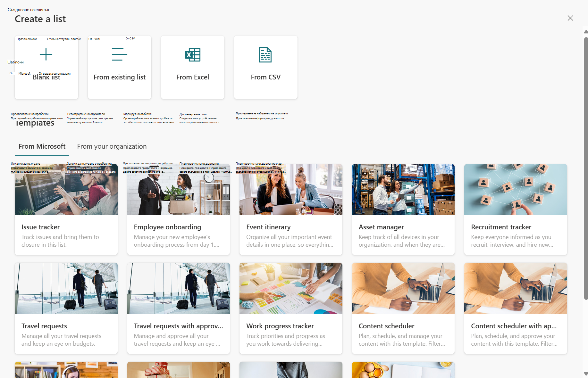Click the Recruitment tracker title

(x=501, y=227)
